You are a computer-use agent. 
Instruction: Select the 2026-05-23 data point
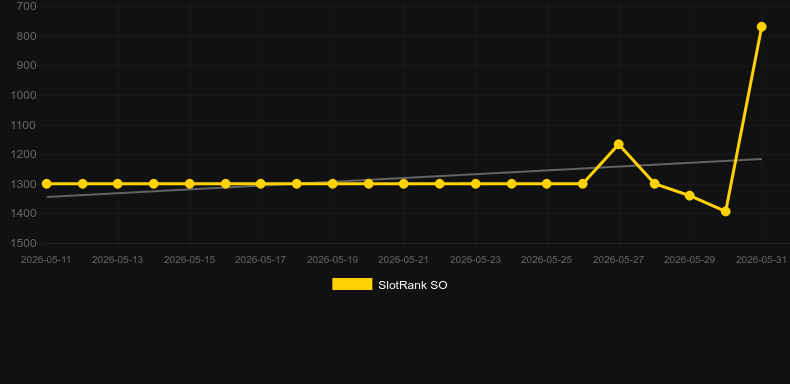(475, 184)
